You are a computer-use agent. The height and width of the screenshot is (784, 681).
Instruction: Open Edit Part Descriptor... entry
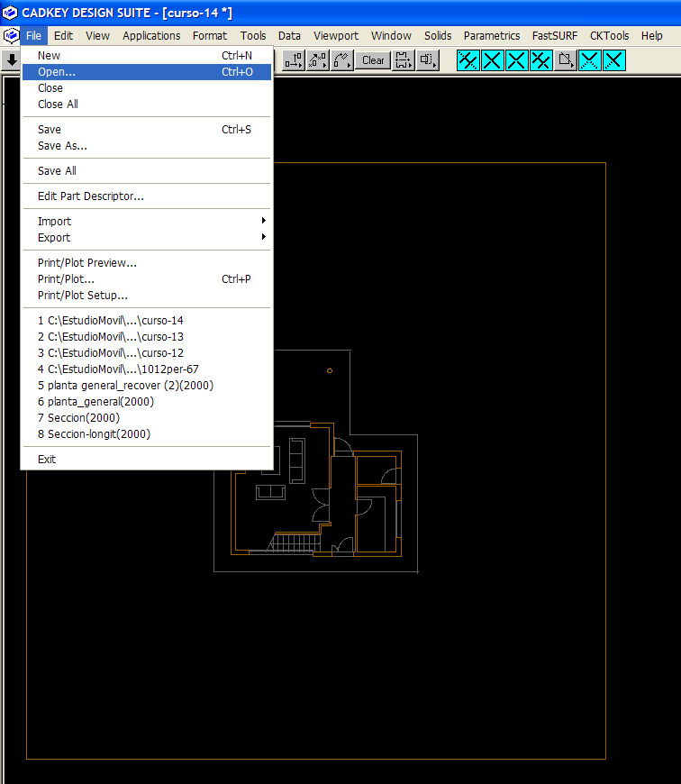90,196
